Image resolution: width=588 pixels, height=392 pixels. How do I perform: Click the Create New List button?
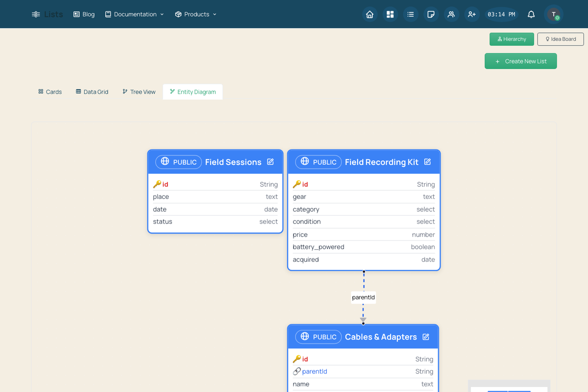tap(521, 61)
